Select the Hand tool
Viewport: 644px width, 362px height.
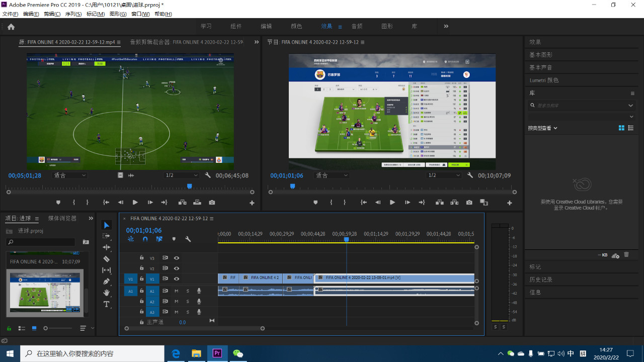click(106, 293)
